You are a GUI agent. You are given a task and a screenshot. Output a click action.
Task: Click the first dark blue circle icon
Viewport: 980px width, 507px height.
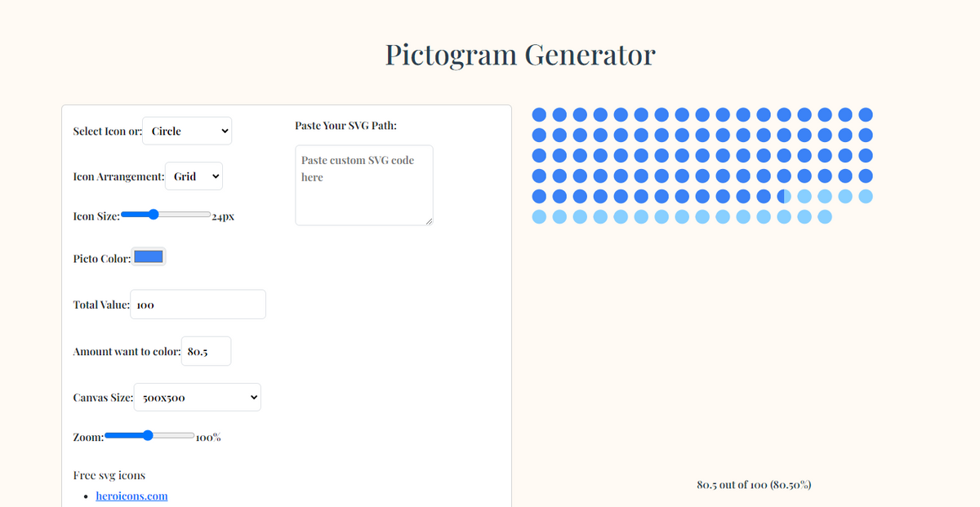[x=538, y=114]
